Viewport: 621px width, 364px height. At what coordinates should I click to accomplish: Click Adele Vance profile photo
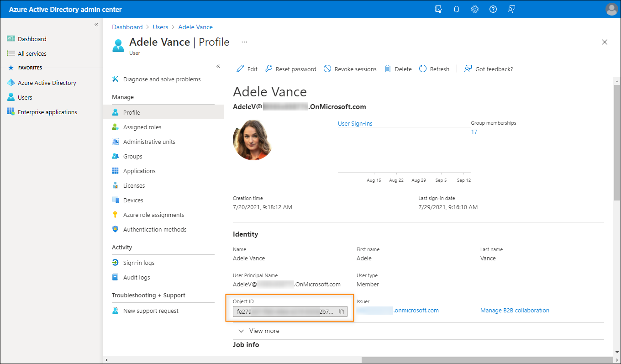(253, 140)
